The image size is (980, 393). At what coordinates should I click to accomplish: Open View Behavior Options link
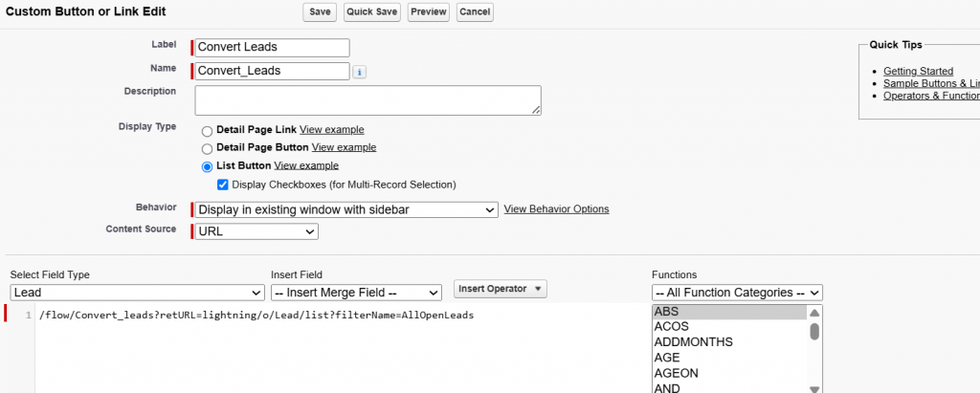(556, 209)
